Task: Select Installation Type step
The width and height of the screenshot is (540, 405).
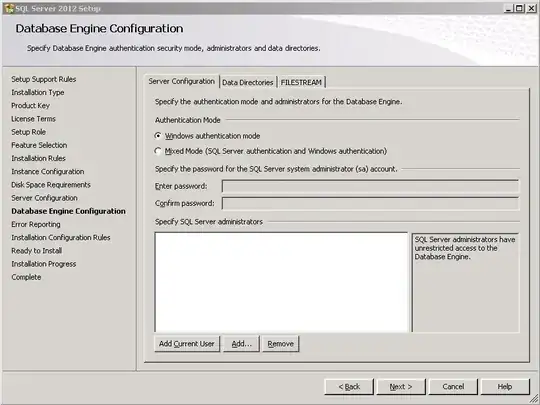Action: click(38, 92)
